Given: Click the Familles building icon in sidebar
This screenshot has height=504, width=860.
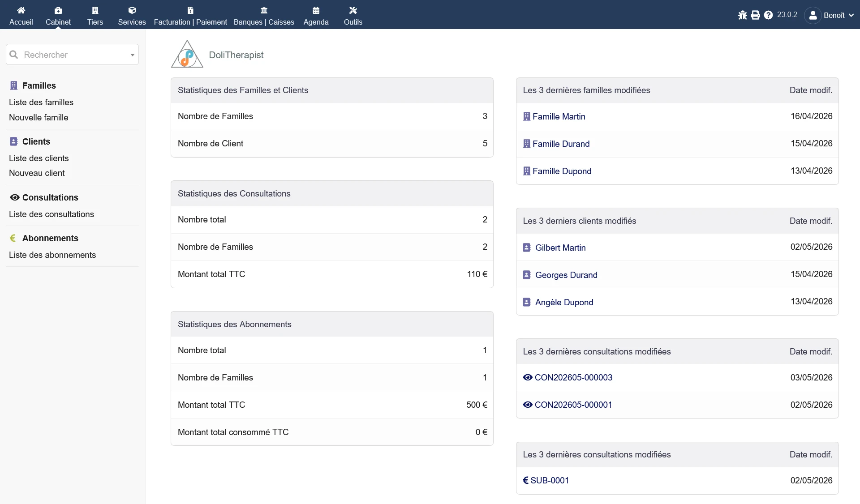Looking at the screenshot, I should click(14, 85).
